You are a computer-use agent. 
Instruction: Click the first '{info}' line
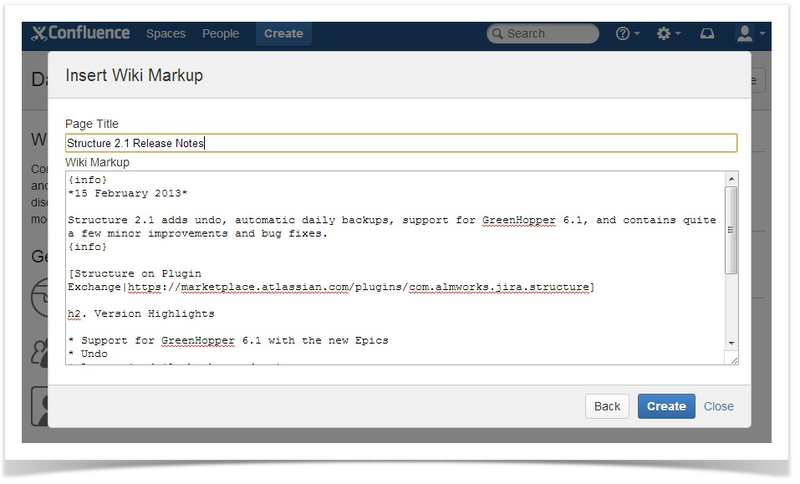pyautogui.click(x=87, y=180)
